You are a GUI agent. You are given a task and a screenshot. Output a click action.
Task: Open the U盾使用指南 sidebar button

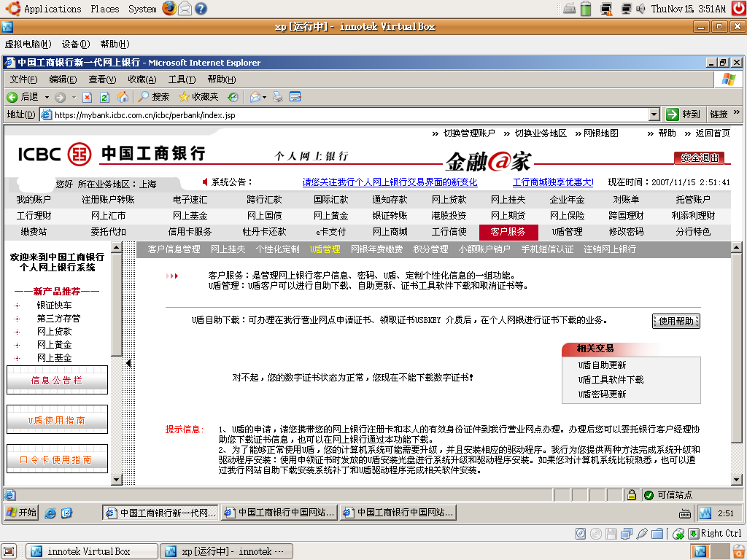[57, 420]
